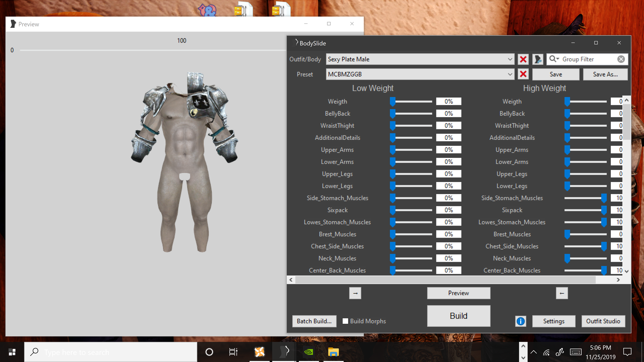This screenshot has width=644, height=362.
Task: Adjust Low Weight Weigth slider
Action: (411, 101)
